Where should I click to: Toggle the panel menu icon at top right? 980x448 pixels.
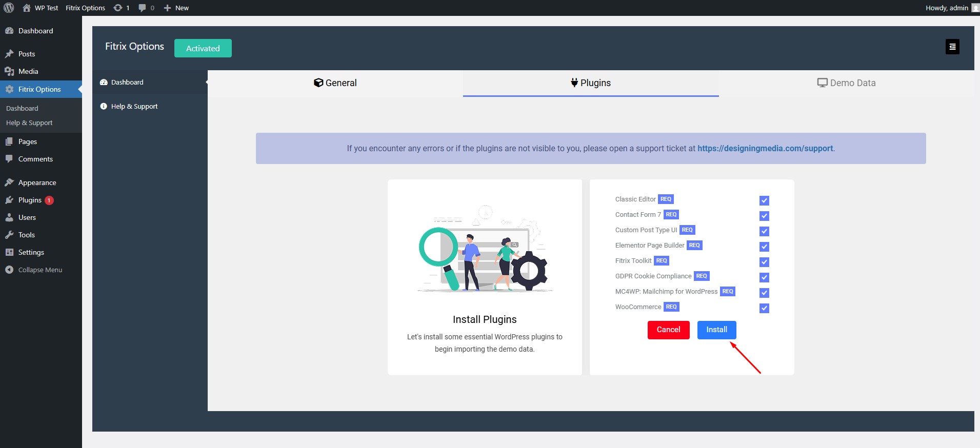pyautogui.click(x=952, y=47)
